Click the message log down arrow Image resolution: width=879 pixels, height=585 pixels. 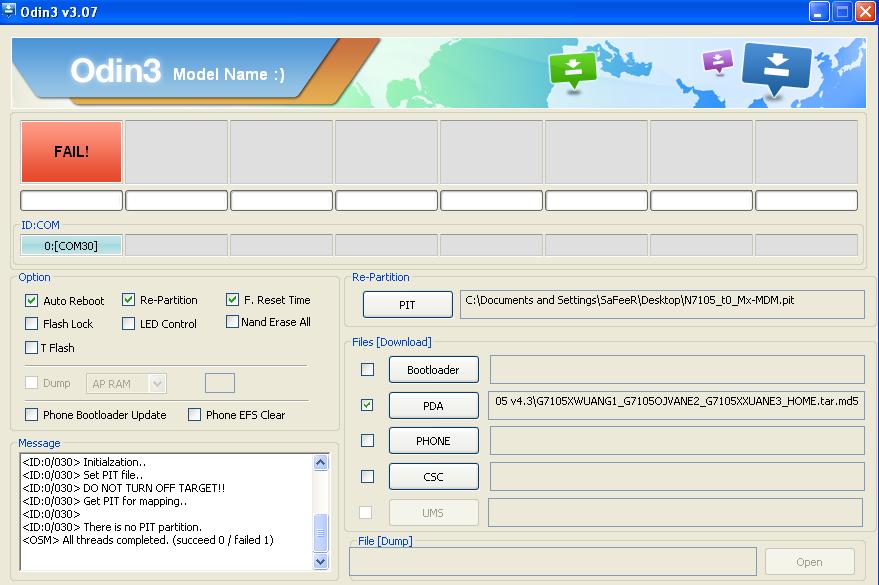[321, 561]
